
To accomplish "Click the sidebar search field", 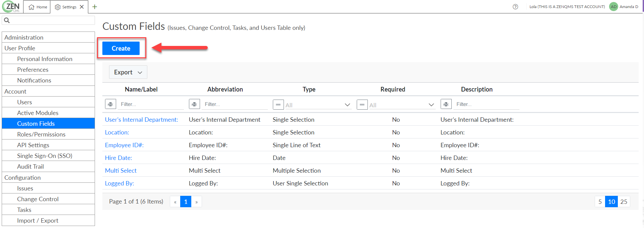I will 48,20.
